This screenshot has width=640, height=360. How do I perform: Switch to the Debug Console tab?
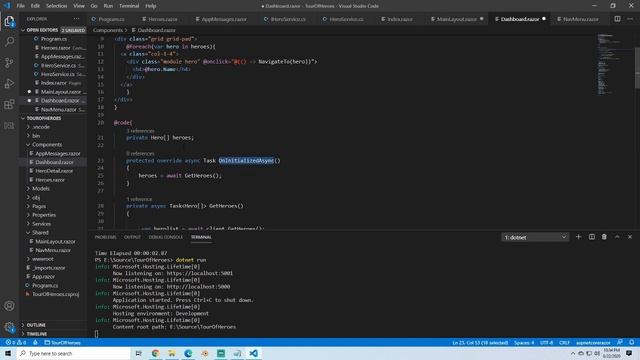pyautogui.click(x=166, y=237)
